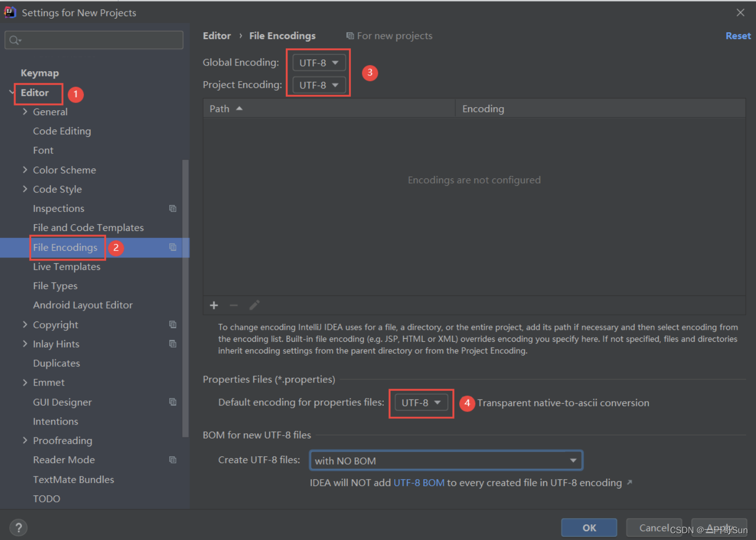Select File Encodings in the tree
The width and height of the screenshot is (756, 540).
65,248
